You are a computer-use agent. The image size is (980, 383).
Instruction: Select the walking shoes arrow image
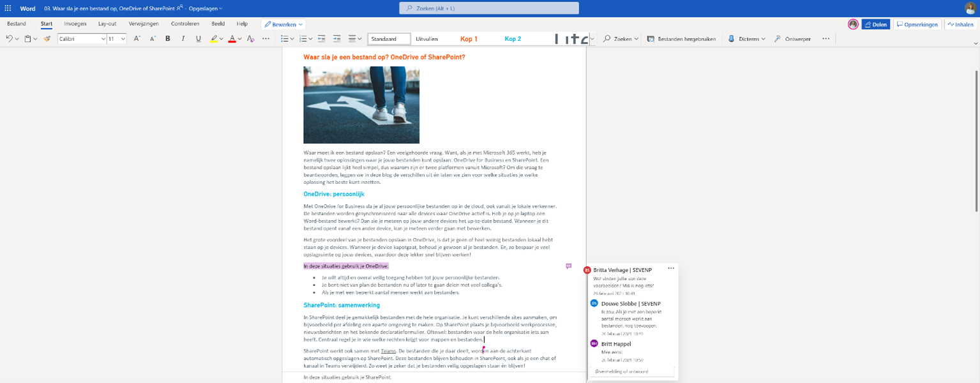(x=361, y=105)
